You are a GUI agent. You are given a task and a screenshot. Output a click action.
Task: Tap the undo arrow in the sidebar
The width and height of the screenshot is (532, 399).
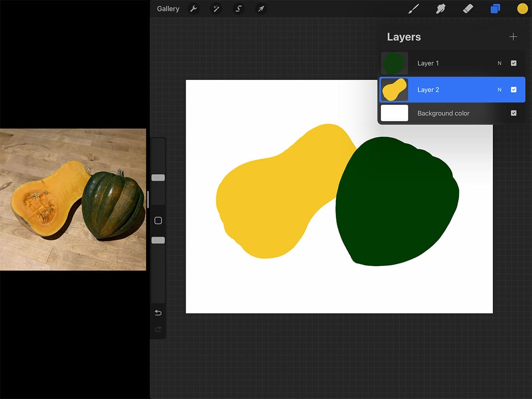pyautogui.click(x=157, y=313)
